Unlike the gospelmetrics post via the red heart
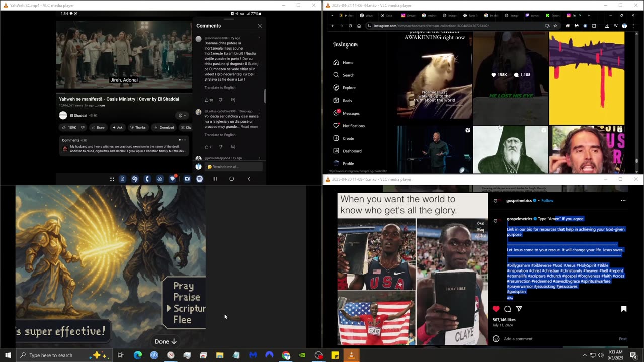The height and width of the screenshot is (362, 644). pyautogui.click(x=496, y=309)
